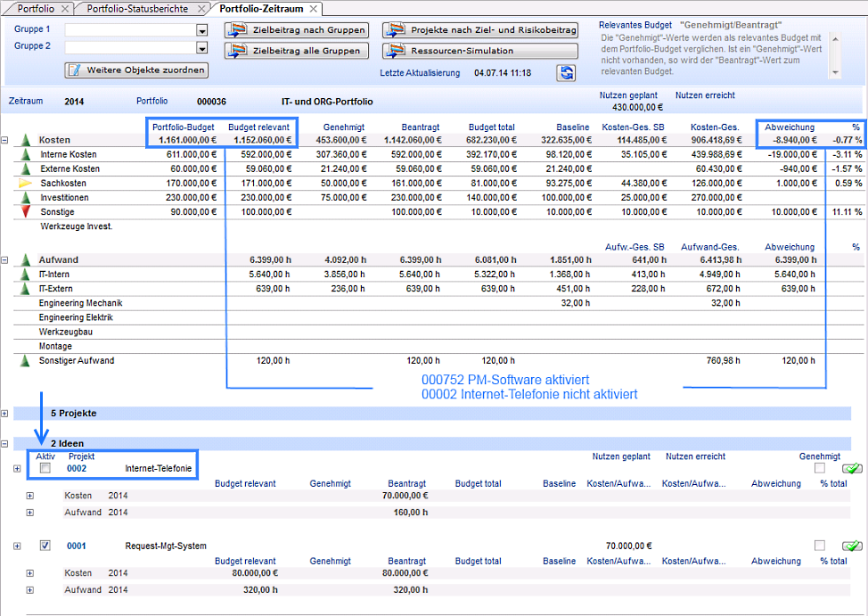Click green trend arrow of Interne Kosten
Image resolution: width=868 pixels, height=616 pixels.
click(26, 154)
